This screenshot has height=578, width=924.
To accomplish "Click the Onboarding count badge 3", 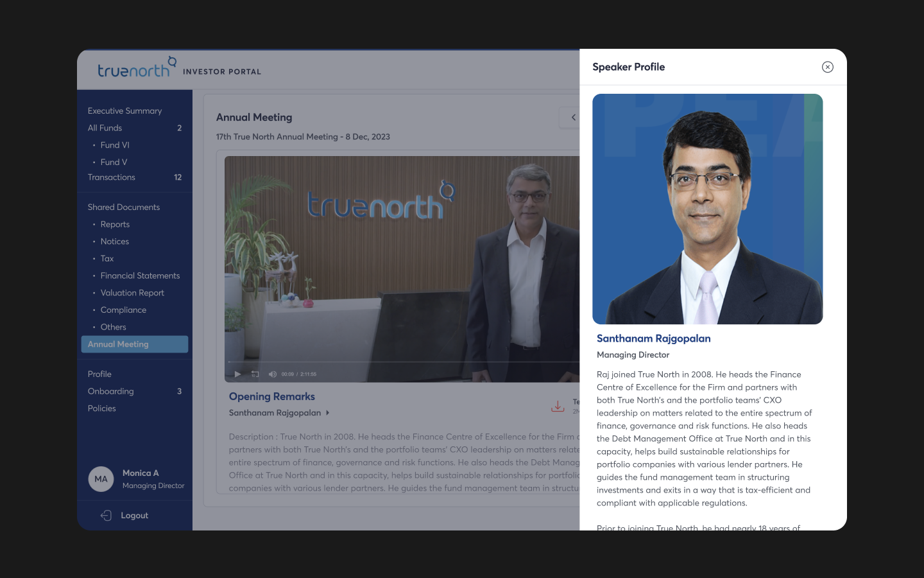I will coord(179,391).
